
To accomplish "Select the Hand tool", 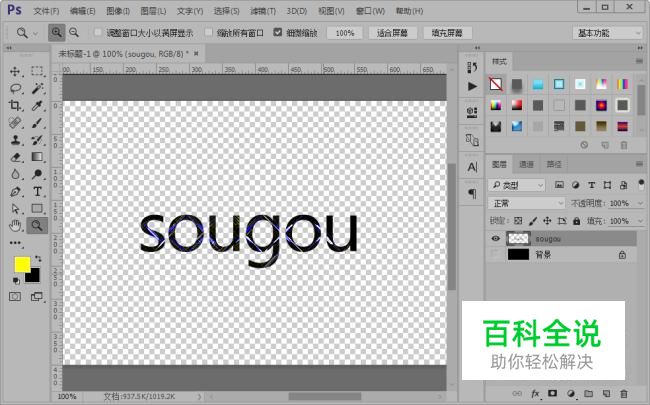I will (x=15, y=226).
